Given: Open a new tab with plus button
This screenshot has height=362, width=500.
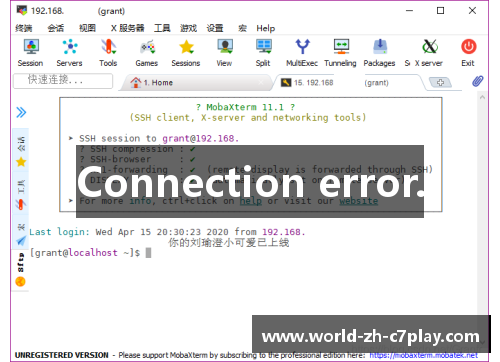Looking at the screenshot, I should click(440, 82).
